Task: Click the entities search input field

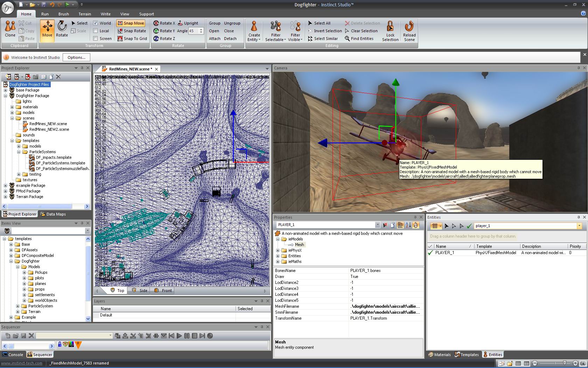Action: coord(525,226)
